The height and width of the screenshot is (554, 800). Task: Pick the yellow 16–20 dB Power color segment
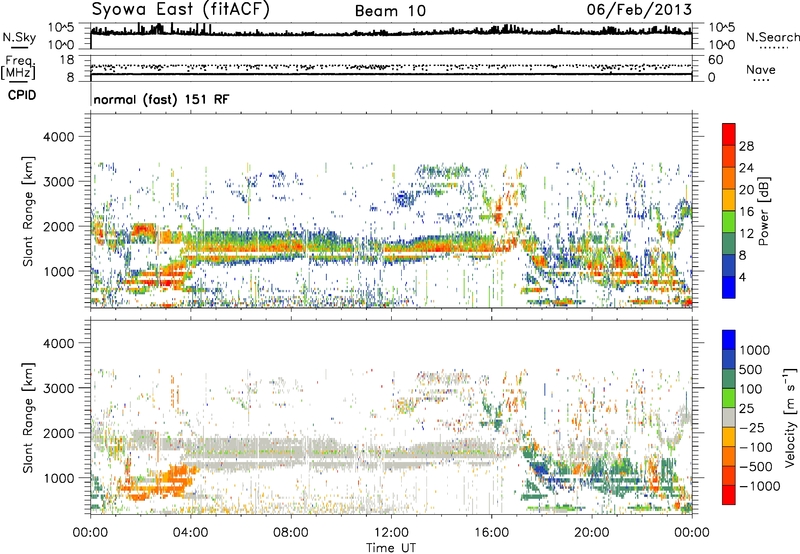pyautogui.click(x=729, y=200)
